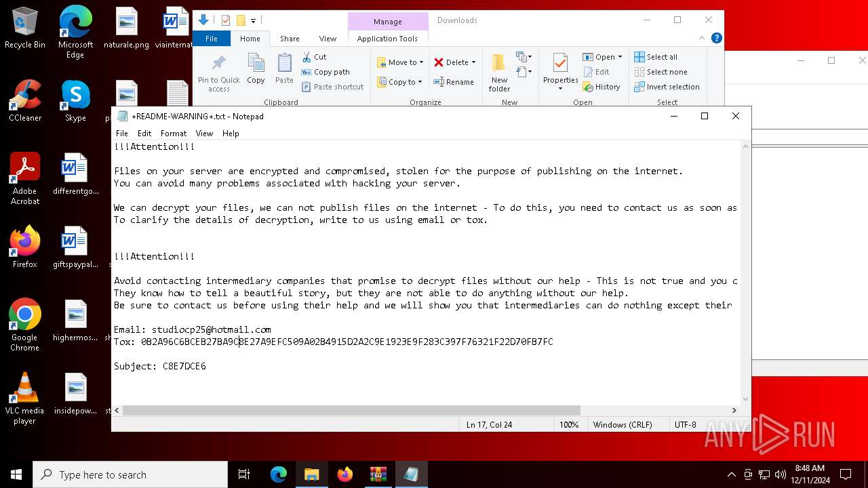This screenshot has width=868, height=488.
Task: Open the Move to dropdown
Action: [400, 62]
